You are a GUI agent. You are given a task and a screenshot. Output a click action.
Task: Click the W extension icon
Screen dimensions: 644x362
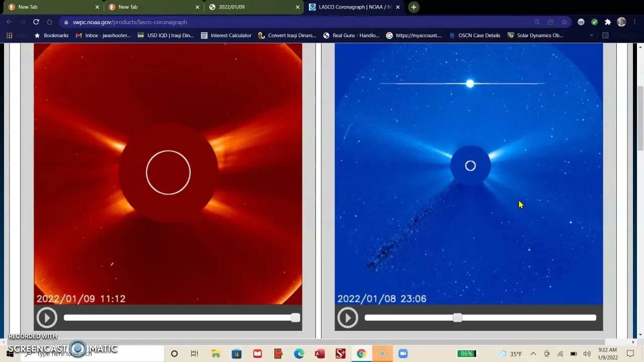[581, 22]
